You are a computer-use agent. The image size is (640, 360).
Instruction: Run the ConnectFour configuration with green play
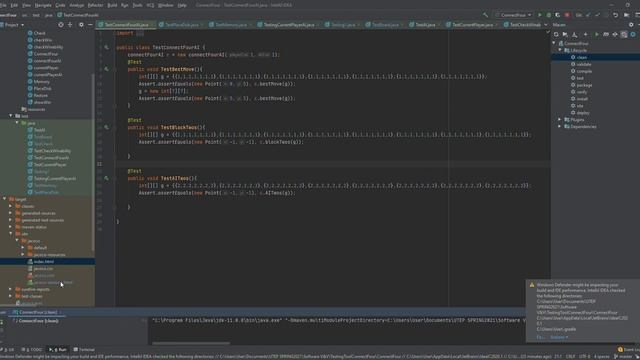tap(540, 15)
